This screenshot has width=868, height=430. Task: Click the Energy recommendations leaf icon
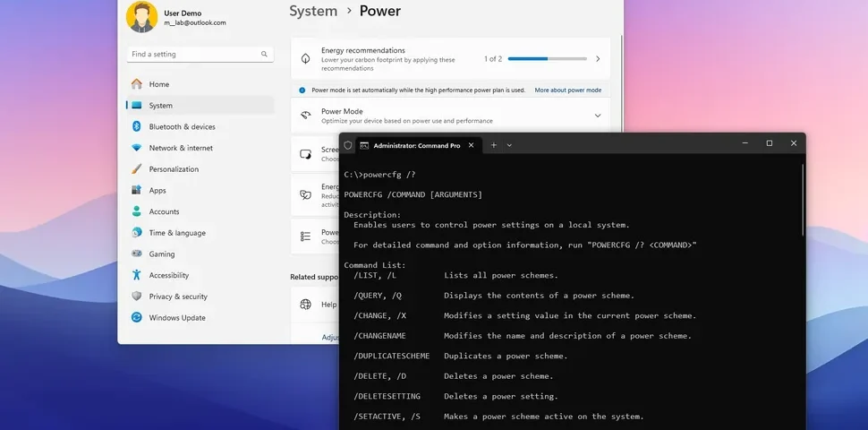[x=305, y=59]
